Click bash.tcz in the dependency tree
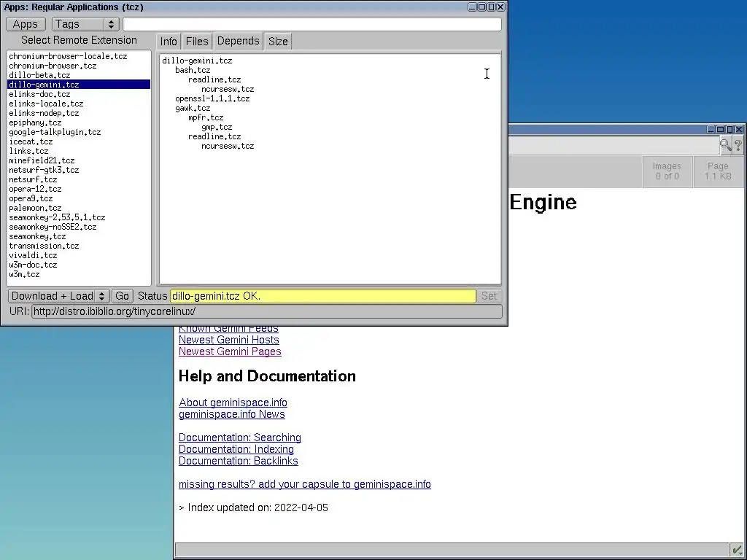 (193, 70)
